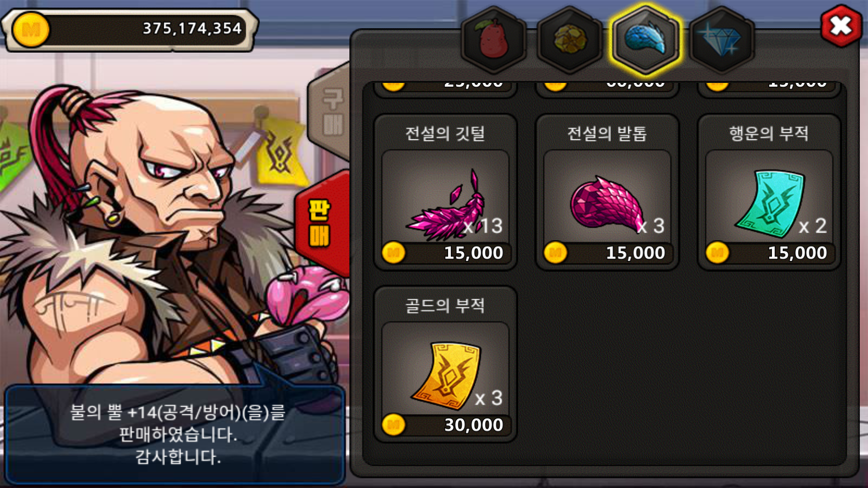This screenshot has height=488, width=868.
Task: Click the 15,000 price under luck talisman
Action: coord(797,253)
